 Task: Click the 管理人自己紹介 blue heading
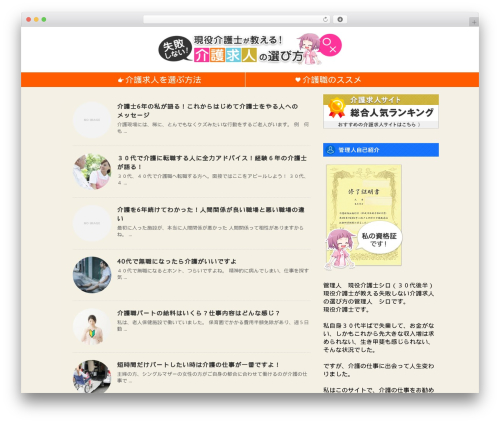coord(381,150)
